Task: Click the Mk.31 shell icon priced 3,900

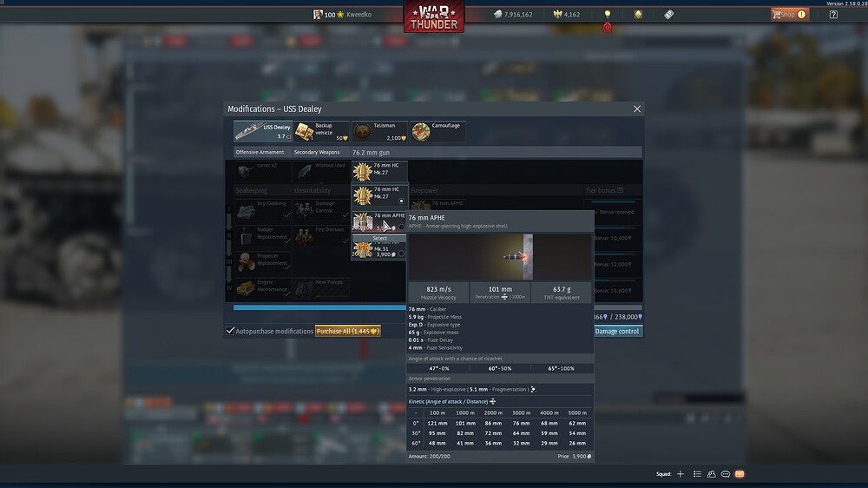Action: point(363,250)
